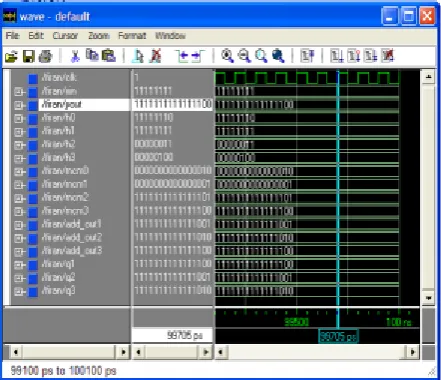
Task: Select the clk signal name
Action: pyautogui.click(x=59, y=78)
